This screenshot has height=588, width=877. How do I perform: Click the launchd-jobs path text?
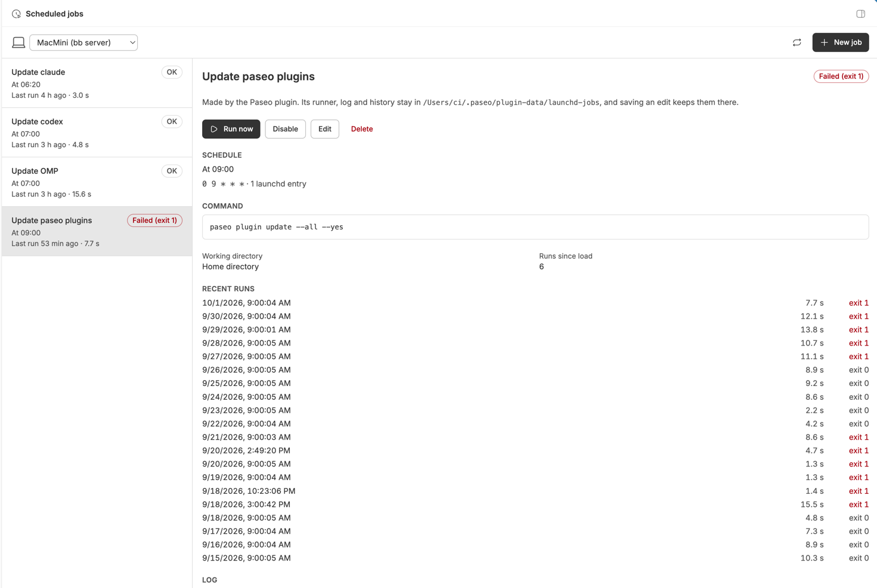point(511,102)
